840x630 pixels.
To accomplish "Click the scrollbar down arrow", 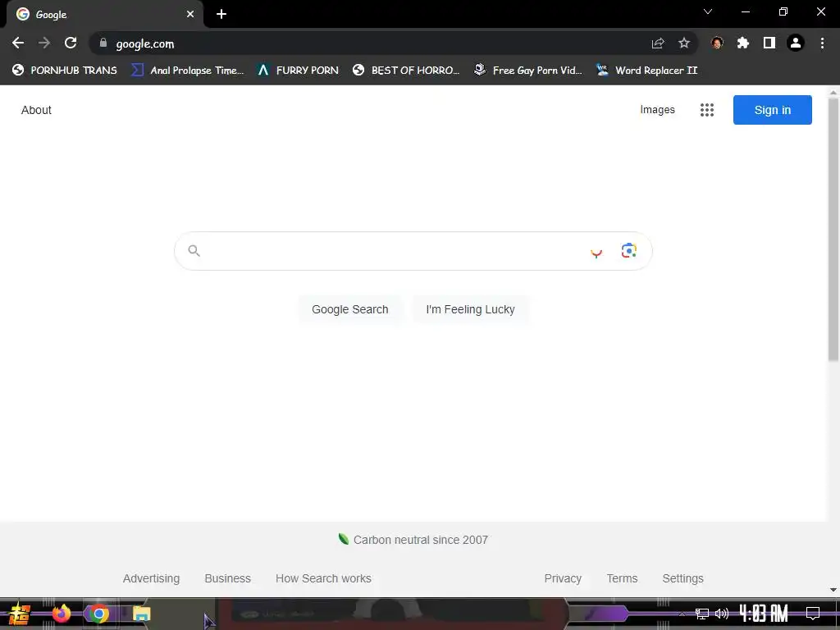I will [x=833, y=590].
